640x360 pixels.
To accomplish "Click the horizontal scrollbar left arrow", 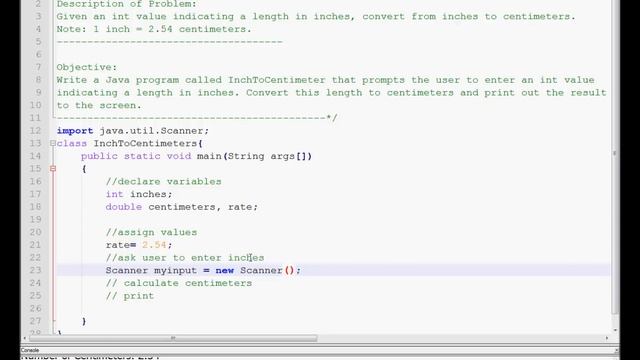I will pos(24,338).
